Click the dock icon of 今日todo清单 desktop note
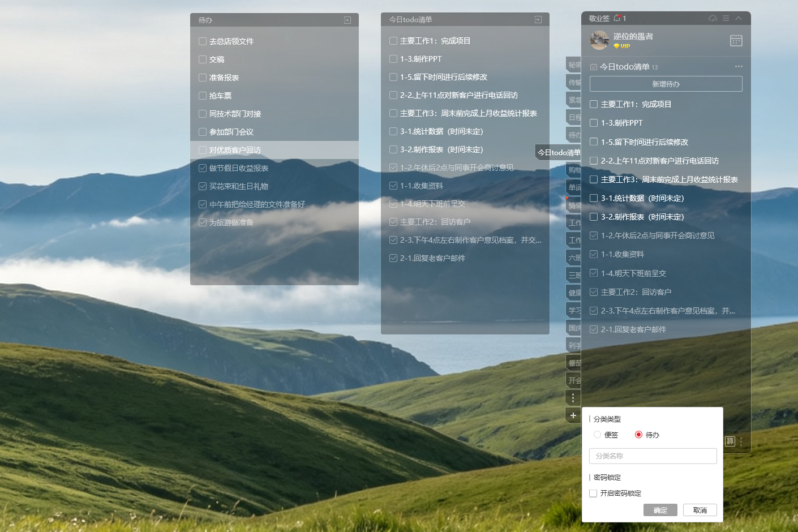Screen dimensions: 798x532 538,19
